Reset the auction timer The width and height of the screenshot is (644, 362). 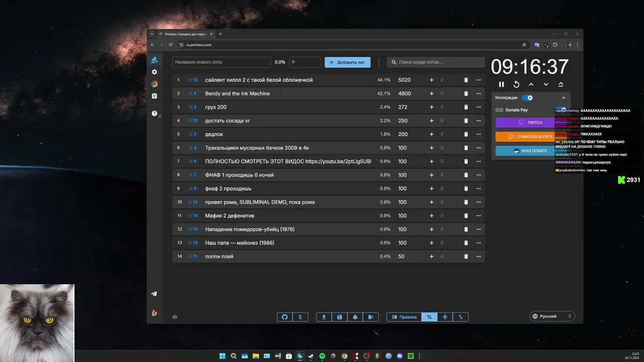(516, 84)
